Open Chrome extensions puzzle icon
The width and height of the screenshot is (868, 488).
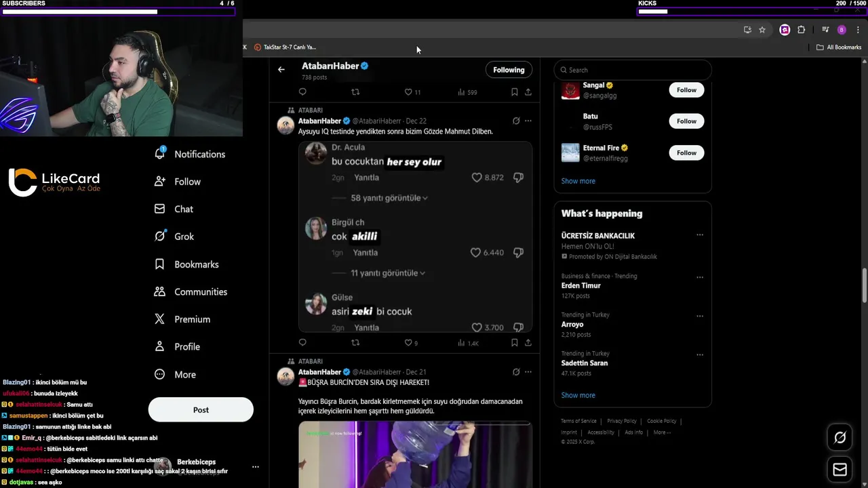[802, 30]
